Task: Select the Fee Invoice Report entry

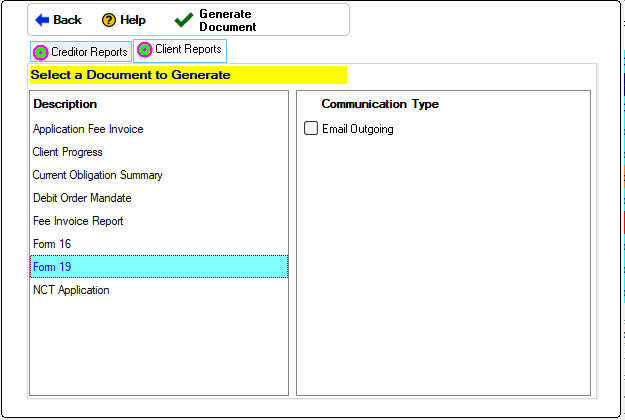Action: click(x=78, y=221)
